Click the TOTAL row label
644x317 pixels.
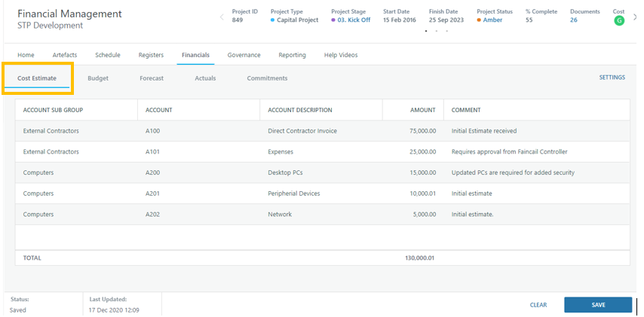coord(32,258)
